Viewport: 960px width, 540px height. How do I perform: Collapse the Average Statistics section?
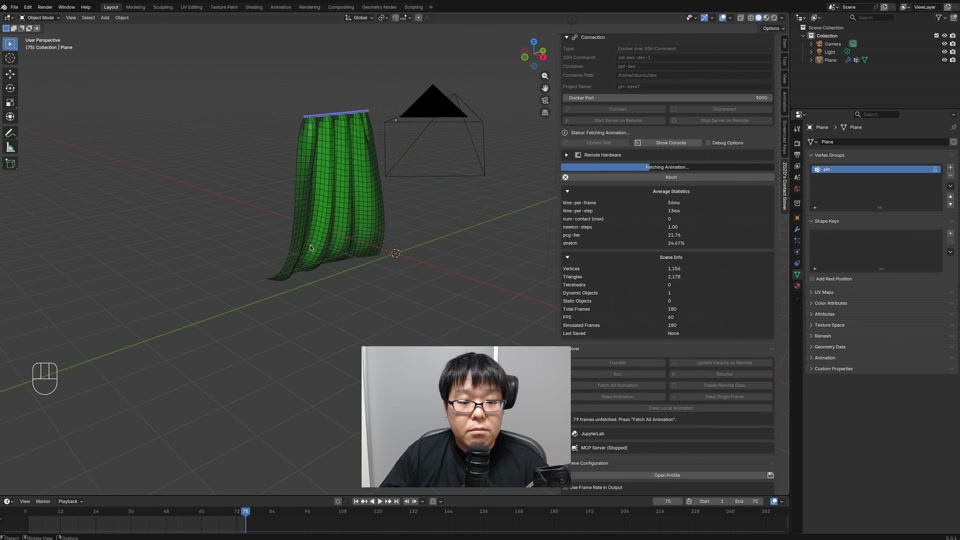(567, 191)
